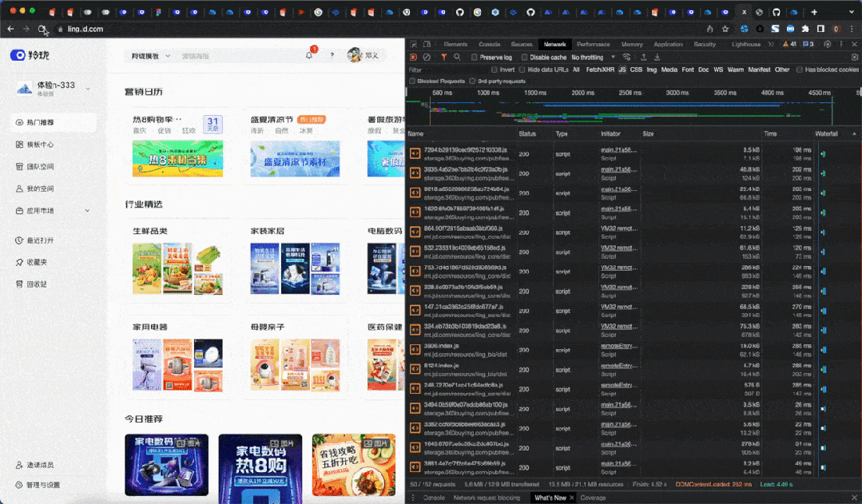The width and height of the screenshot is (862, 504).
Task: Switch to the Application tab
Action: (668, 45)
